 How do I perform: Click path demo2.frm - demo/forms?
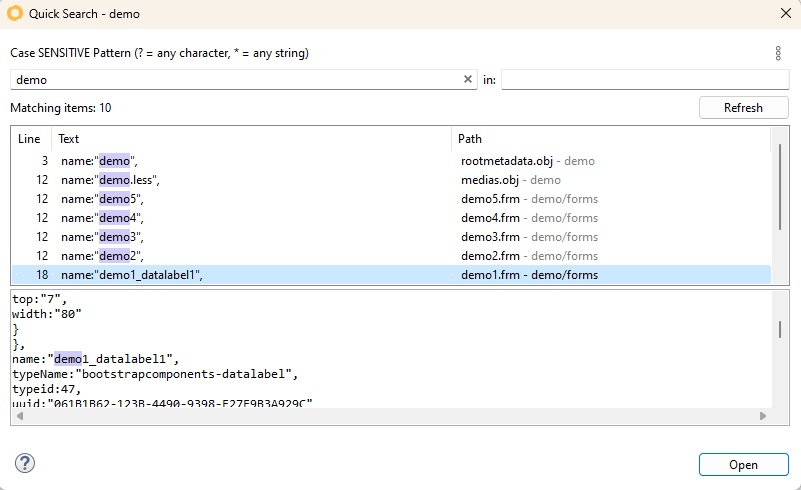click(529, 255)
